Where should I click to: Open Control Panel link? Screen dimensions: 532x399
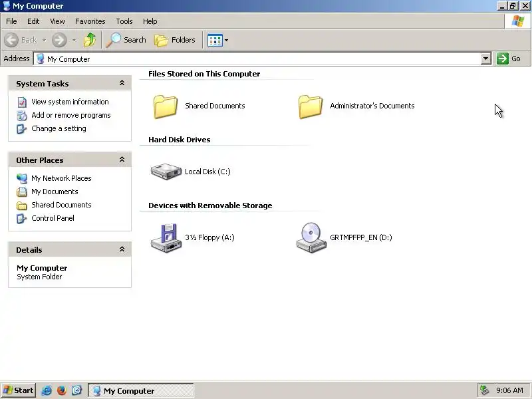53,218
